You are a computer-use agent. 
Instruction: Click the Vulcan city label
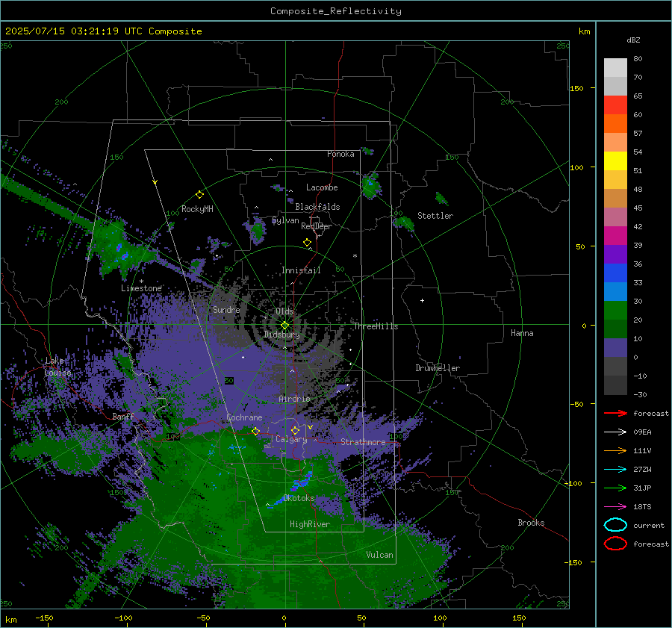click(x=379, y=555)
